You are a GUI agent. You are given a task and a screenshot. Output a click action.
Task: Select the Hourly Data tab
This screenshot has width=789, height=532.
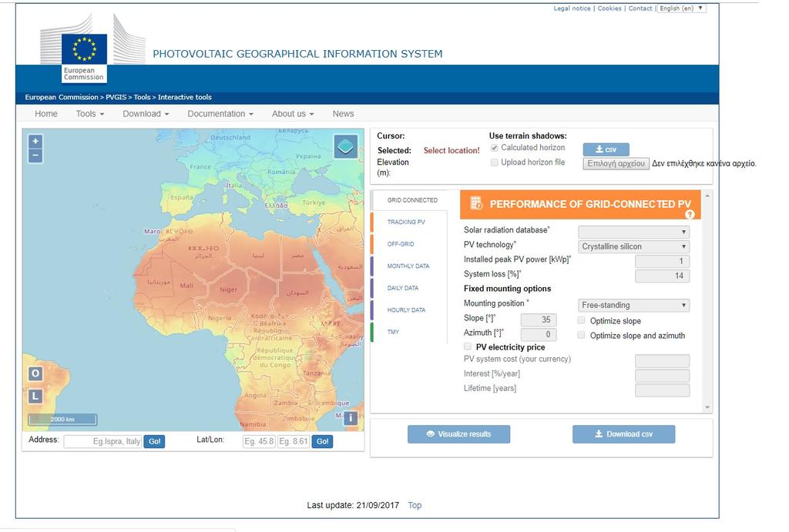pyautogui.click(x=406, y=310)
